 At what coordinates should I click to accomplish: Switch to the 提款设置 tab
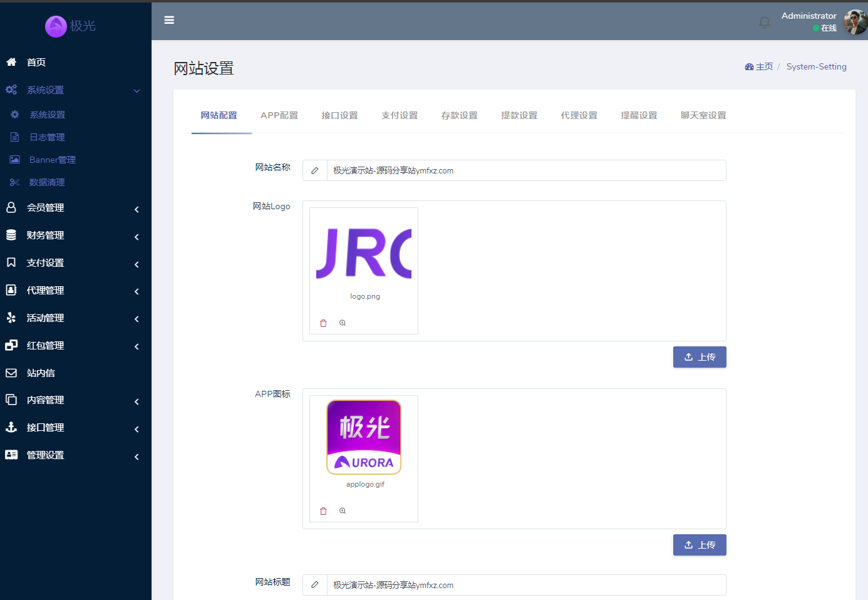[519, 115]
